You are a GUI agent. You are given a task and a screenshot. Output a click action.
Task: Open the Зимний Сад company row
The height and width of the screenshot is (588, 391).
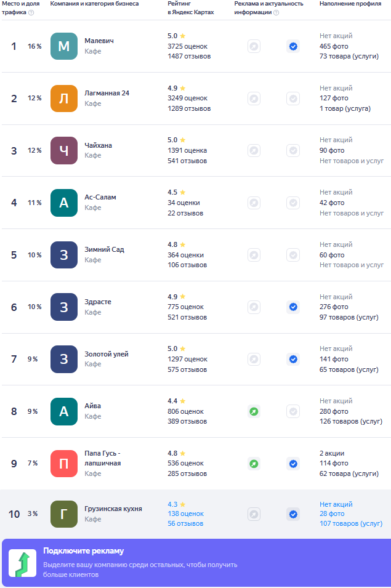pos(196,255)
